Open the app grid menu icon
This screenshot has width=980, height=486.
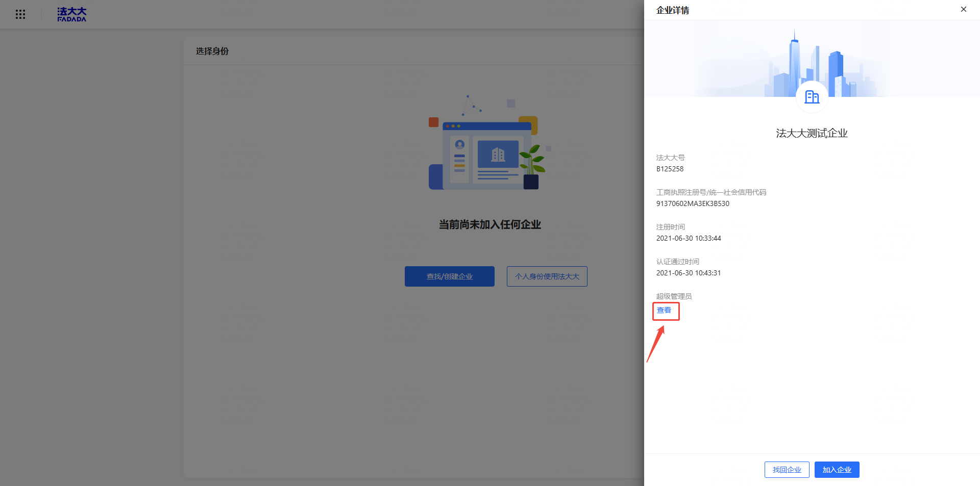pyautogui.click(x=20, y=14)
